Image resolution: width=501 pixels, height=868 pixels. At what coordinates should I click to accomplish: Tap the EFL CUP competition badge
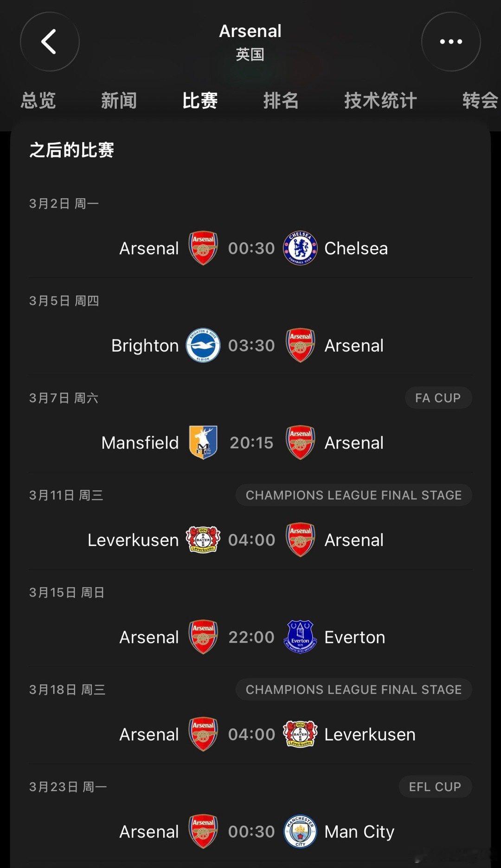pos(435,787)
